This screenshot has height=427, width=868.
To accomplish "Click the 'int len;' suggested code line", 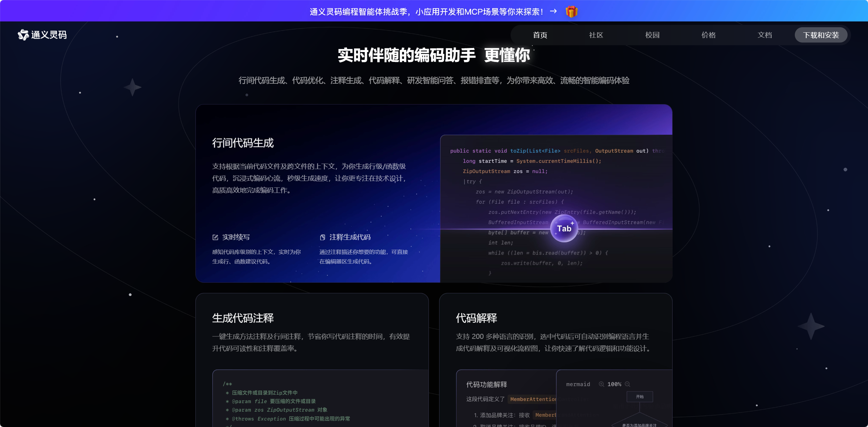I will click(501, 243).
